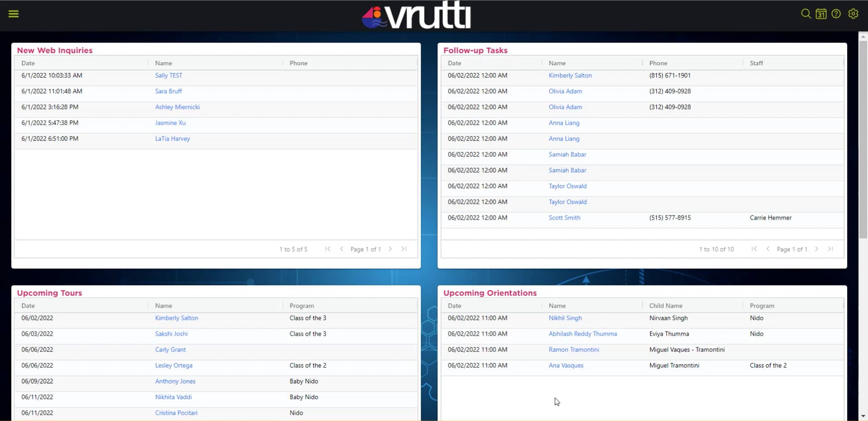This screenshot has height=421, width=868.
Task: Open the hamburger navigation menu
Action: (13, 14)
